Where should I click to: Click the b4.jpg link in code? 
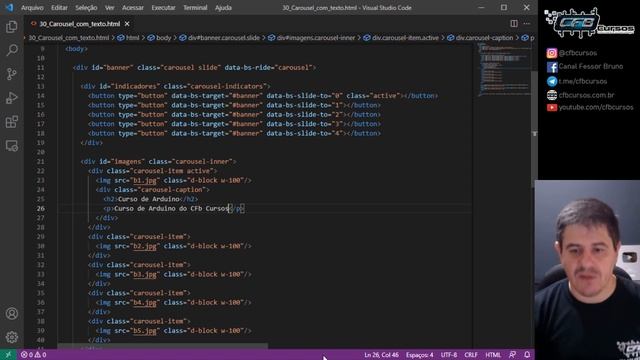click(x=144, y=302)
